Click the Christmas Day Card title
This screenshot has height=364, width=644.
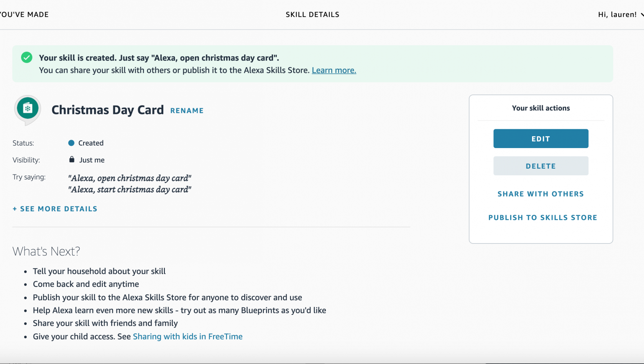coord(107,110)
